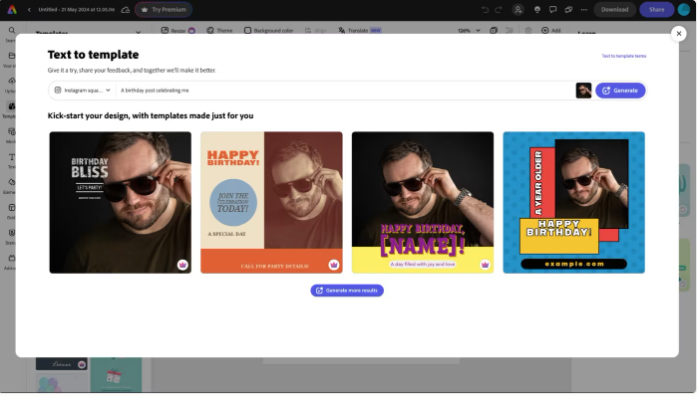Click the Translate toolbar option

[360, 30]
